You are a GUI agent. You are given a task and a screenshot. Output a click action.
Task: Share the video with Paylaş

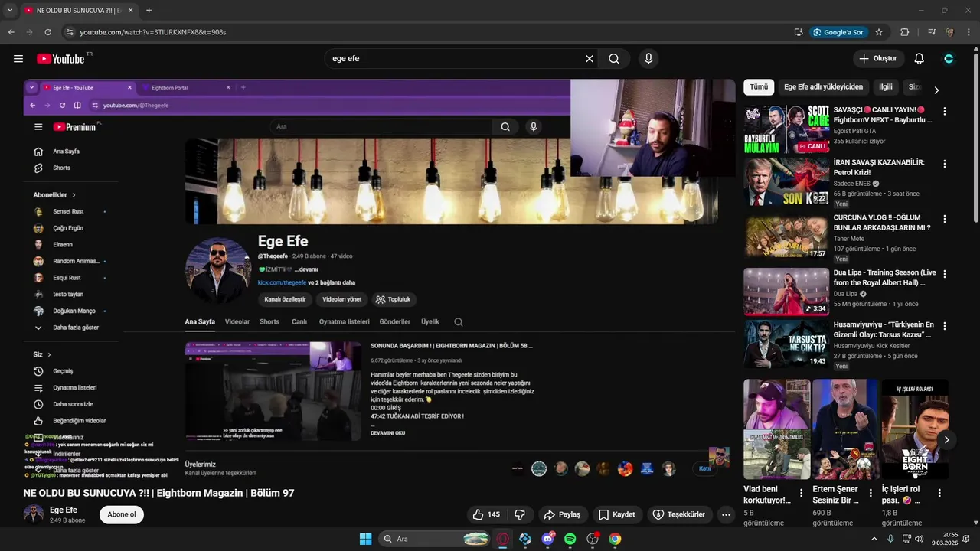(562, 514)
